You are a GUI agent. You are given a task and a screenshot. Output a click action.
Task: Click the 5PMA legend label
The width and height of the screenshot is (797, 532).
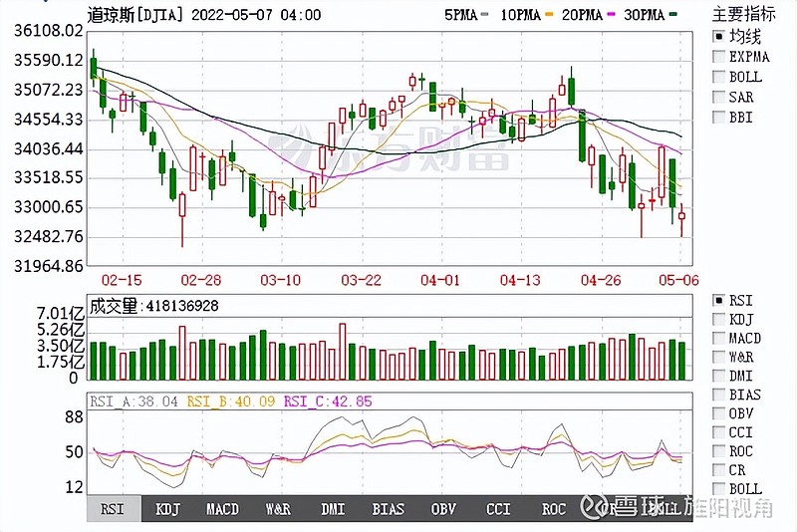tap(461, 15)
